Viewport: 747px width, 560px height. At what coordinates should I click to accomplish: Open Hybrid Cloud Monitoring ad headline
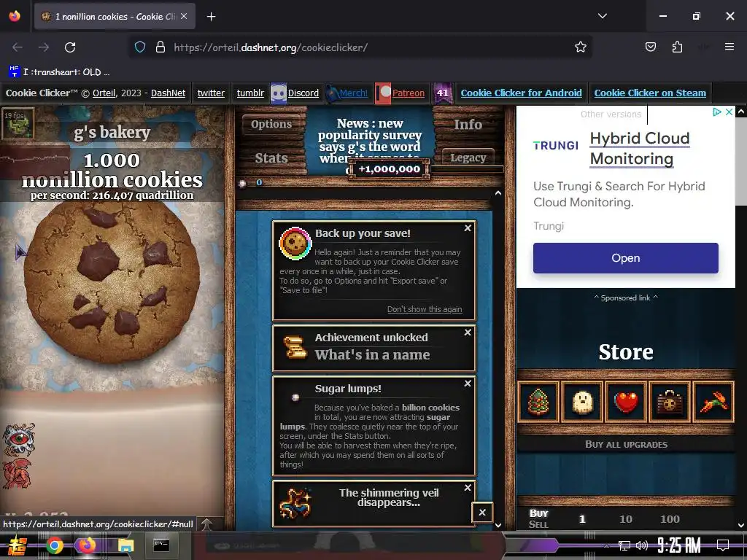pyautogui.click(x=639, y=148)
